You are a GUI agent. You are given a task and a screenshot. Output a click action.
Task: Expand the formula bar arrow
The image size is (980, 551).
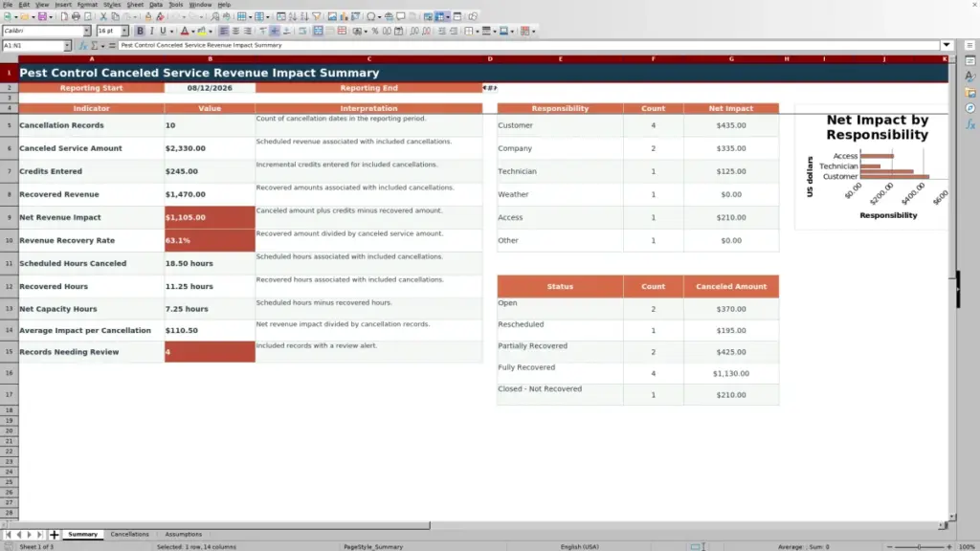pyautogui.click(x=947, y=45)
